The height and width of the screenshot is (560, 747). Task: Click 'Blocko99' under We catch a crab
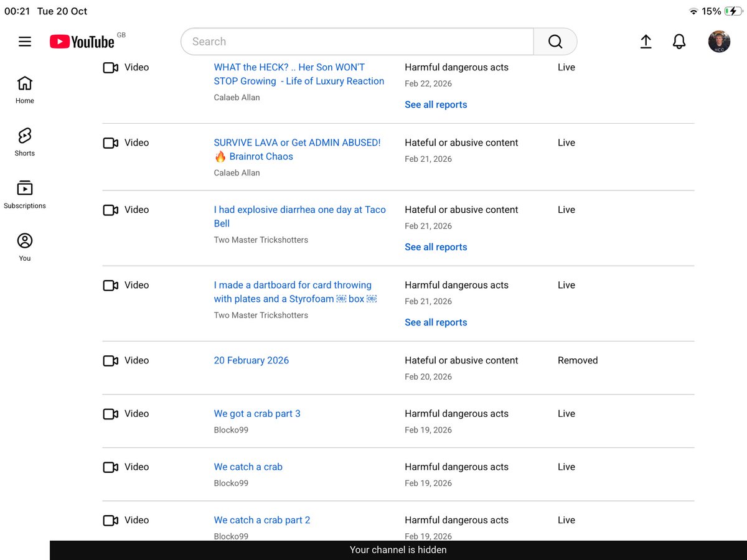[231, 483]
